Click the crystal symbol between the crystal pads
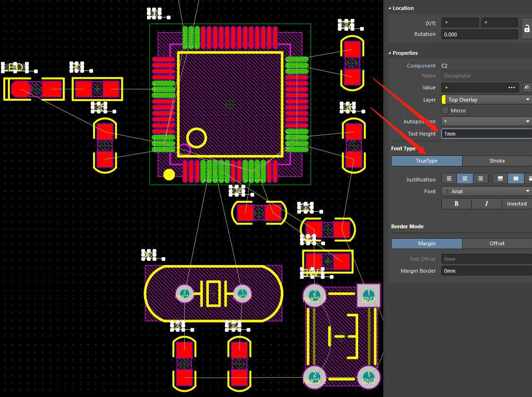The image size is (532, 397). pos(214,293)
